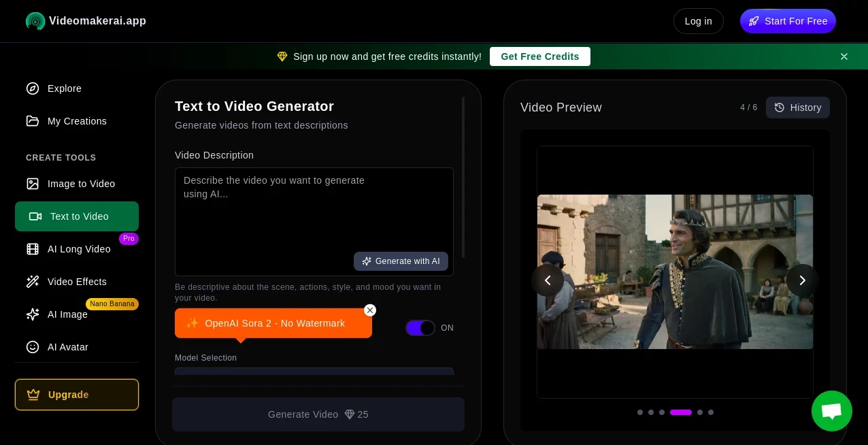
Task: Close the free credits banner
Action: pos(844,56)
